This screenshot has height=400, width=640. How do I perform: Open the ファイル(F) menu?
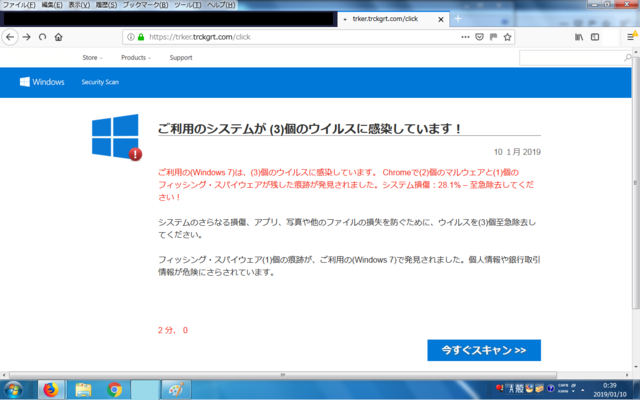[19, 5]
